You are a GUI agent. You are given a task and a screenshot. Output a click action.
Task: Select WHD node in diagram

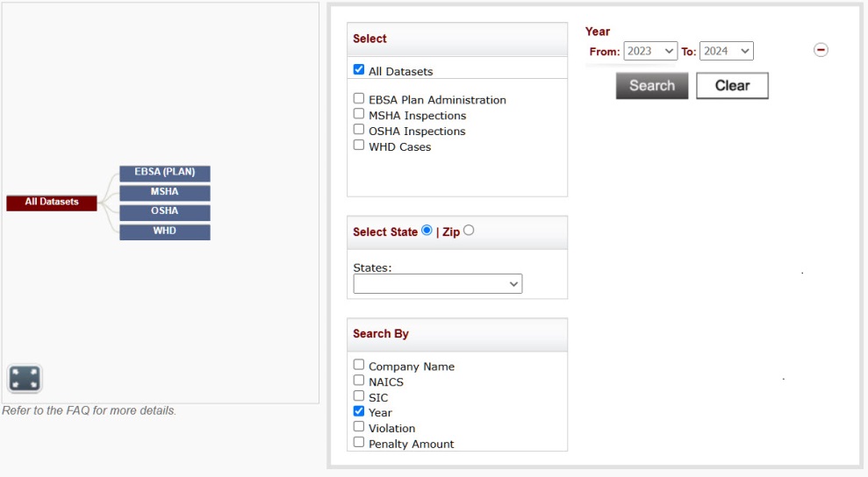pos(164,231)
